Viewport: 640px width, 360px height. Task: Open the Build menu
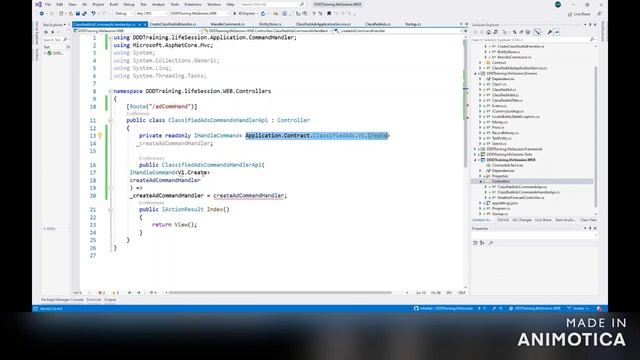[114, 4]
